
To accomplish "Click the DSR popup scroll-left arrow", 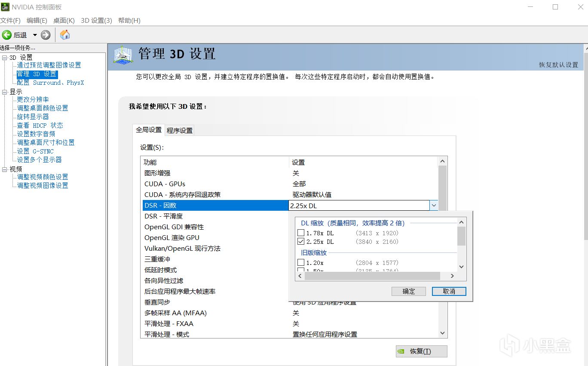I will click(300, 276).
